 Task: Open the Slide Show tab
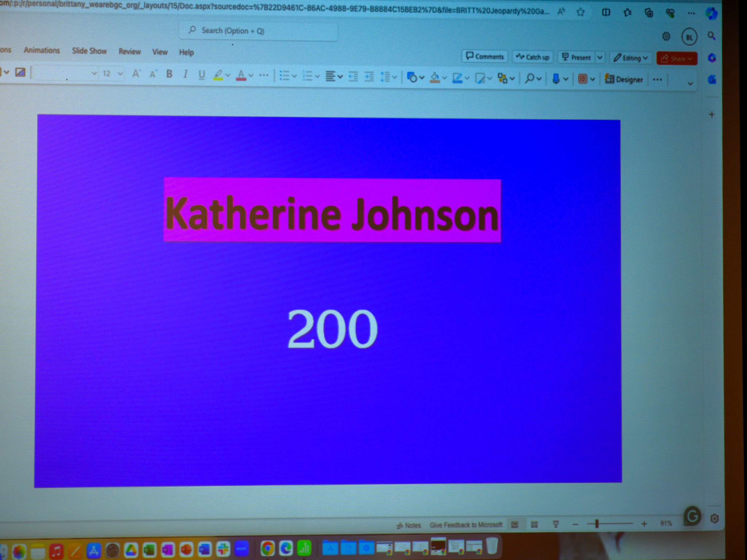click(x=89, y=51)
